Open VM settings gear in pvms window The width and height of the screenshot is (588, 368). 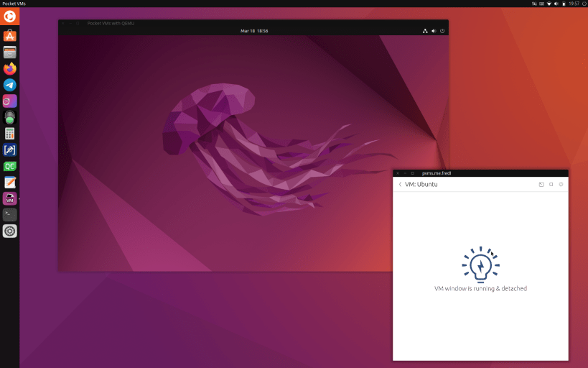561,185
